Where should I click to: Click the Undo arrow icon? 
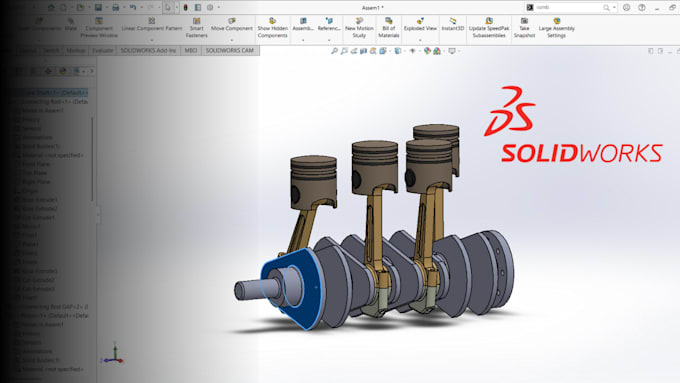(x=133, y=7)
